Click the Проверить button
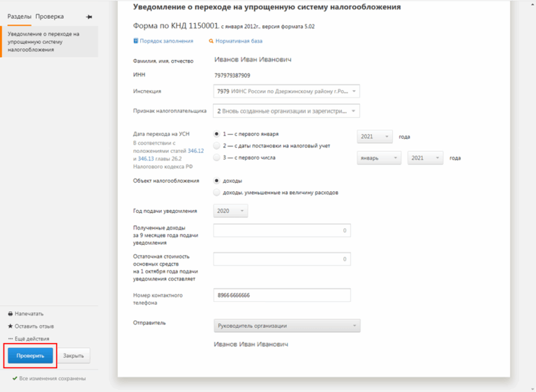536x392 pixels. coord(31,356)
